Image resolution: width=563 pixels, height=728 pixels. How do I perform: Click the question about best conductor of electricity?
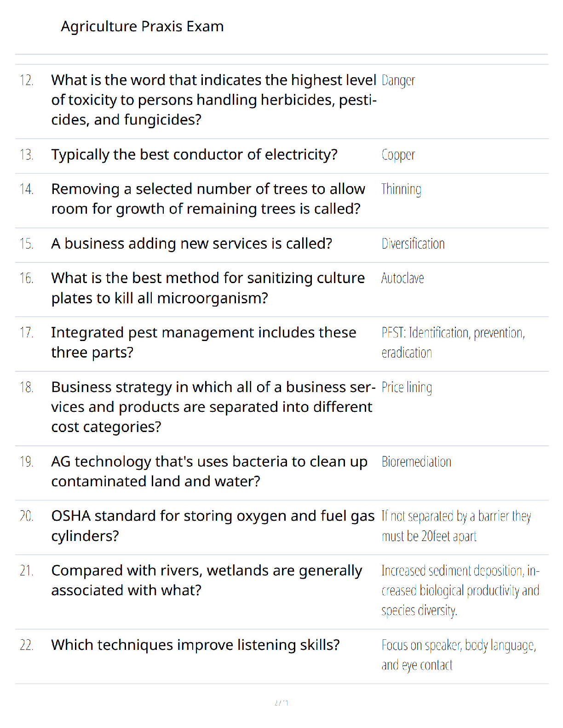[195, 155]
